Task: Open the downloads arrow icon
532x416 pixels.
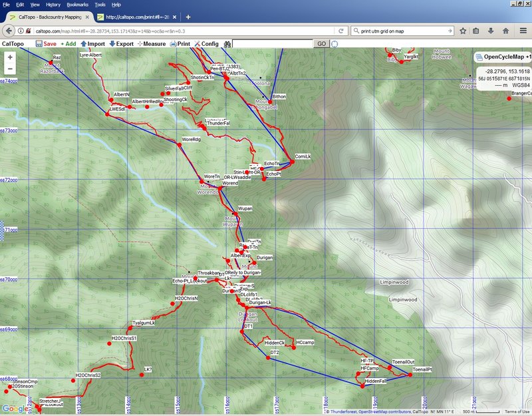Action: point(491,31)
